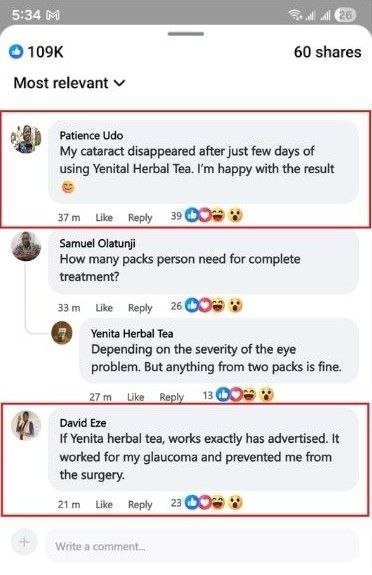Tap the sheet drag handle at top
The height and width of the screenshot is (575, 372).
(x=186, y=34)
